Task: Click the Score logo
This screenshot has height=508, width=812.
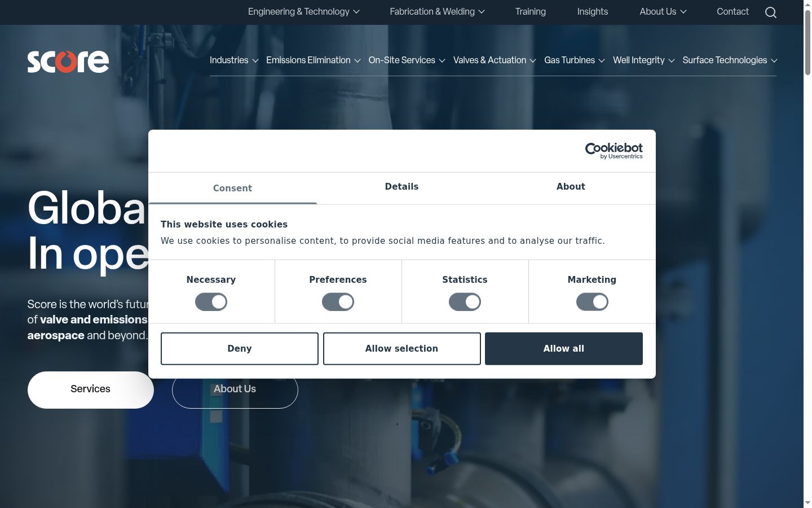Action: coord(68,62)
